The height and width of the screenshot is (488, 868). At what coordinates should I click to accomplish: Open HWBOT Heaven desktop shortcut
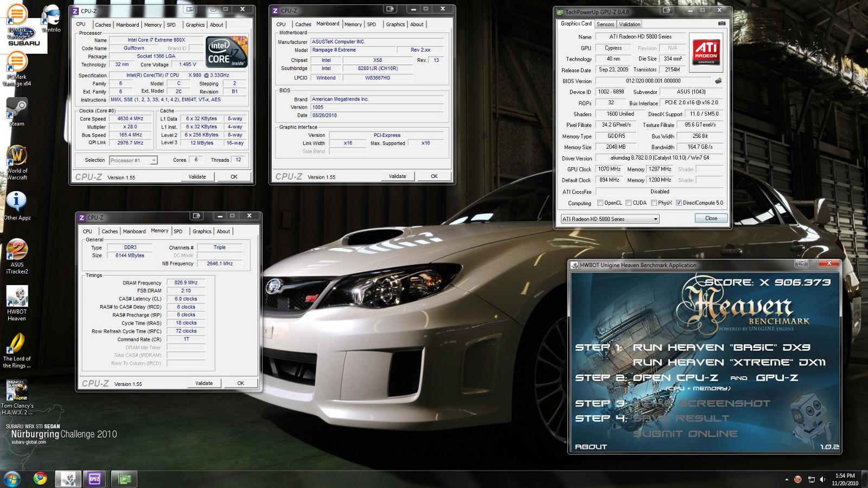pos(17,303)
